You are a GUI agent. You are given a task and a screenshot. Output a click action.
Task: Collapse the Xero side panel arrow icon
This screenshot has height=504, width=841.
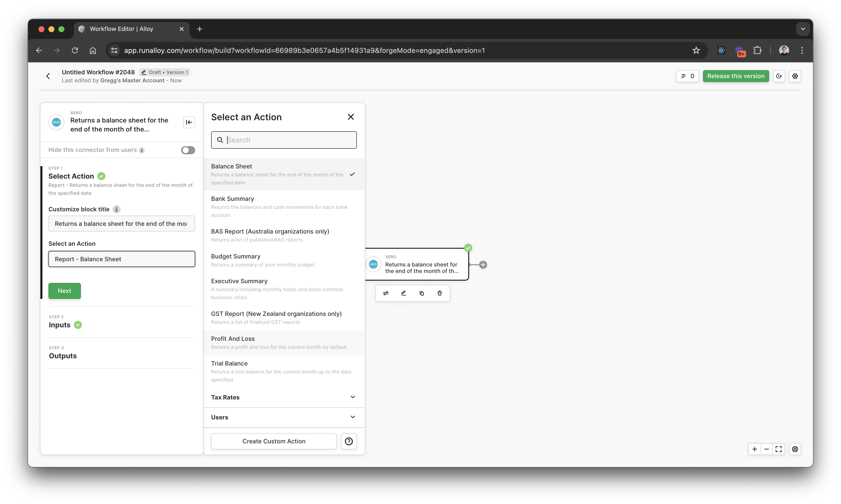point(189,122)
